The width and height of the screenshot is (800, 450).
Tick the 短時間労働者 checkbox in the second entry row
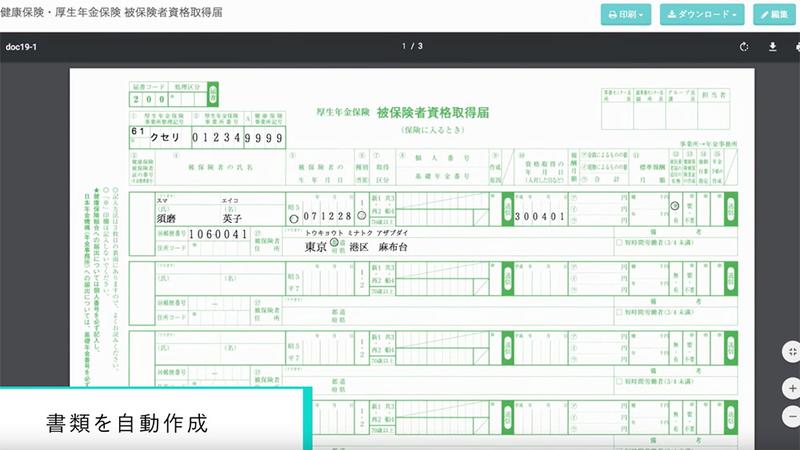619,312
